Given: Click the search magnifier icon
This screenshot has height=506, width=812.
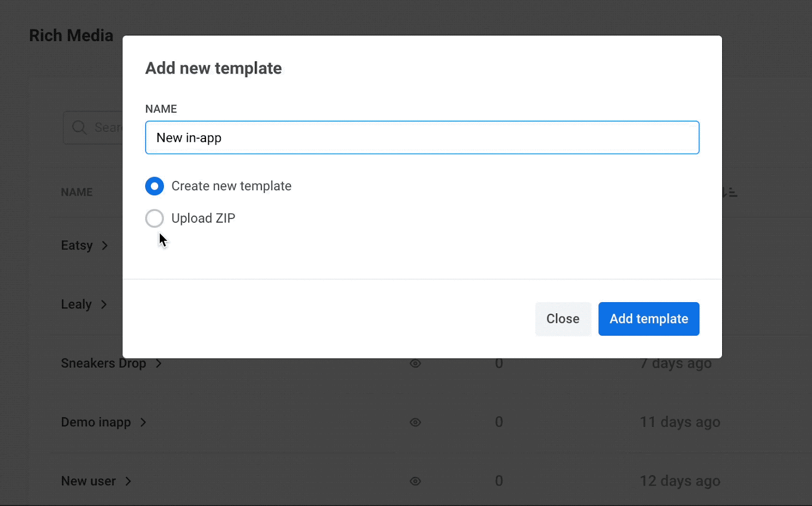Looking at the screenshot, I should (79, 127).
